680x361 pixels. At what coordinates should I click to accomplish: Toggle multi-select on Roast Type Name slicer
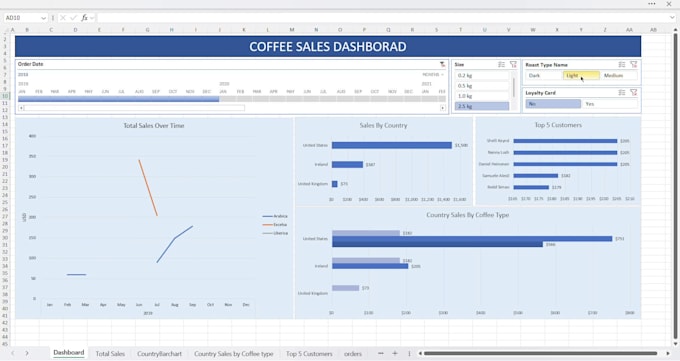(x=622, y=64)
